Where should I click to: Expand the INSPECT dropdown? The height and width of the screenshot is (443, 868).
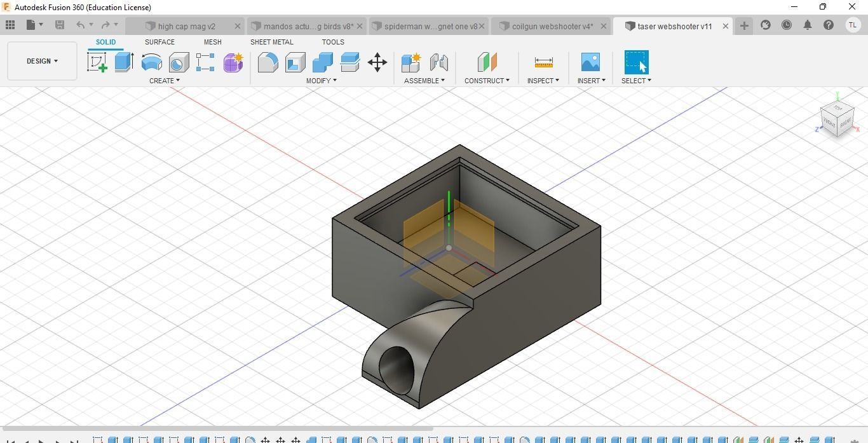[543, 81]
